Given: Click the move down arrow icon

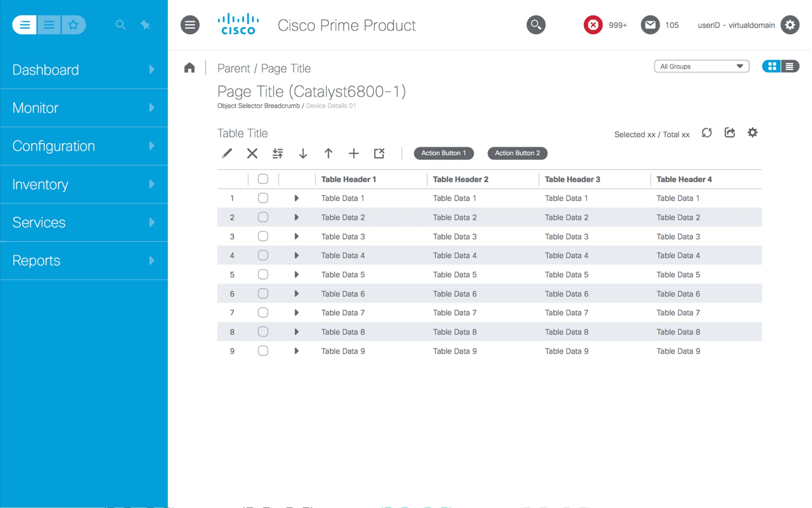Looking at the screenshot, I should coord(303,153).
